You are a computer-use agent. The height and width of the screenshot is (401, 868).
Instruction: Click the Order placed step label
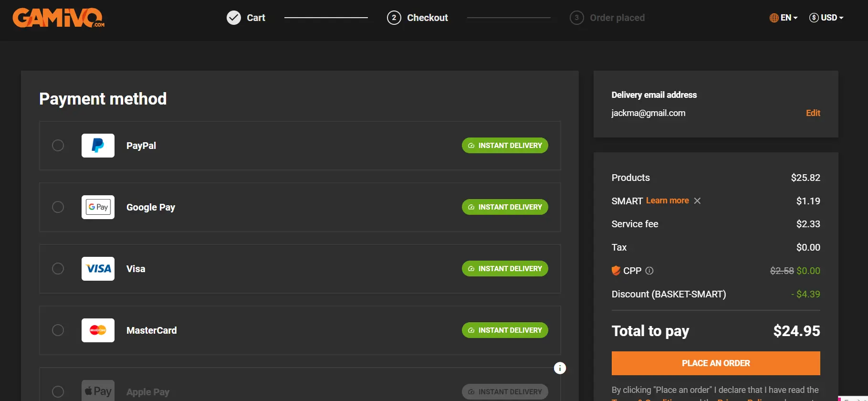pyautogui.click(x=617, y=18)
